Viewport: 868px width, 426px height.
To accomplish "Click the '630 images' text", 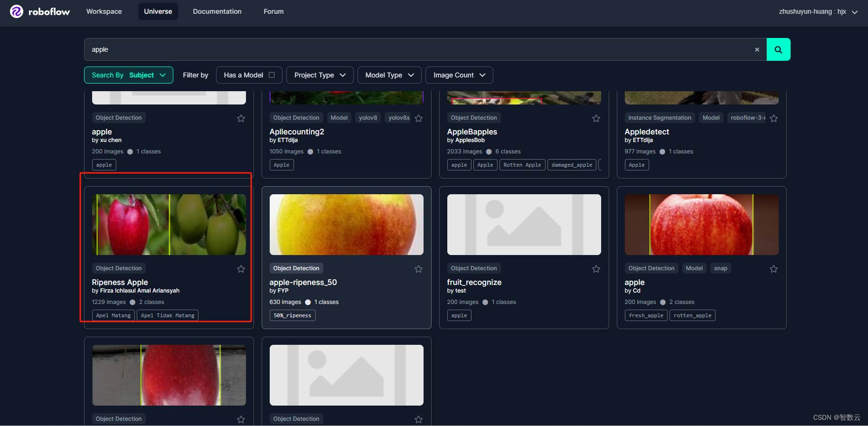I will coord(285,302).
